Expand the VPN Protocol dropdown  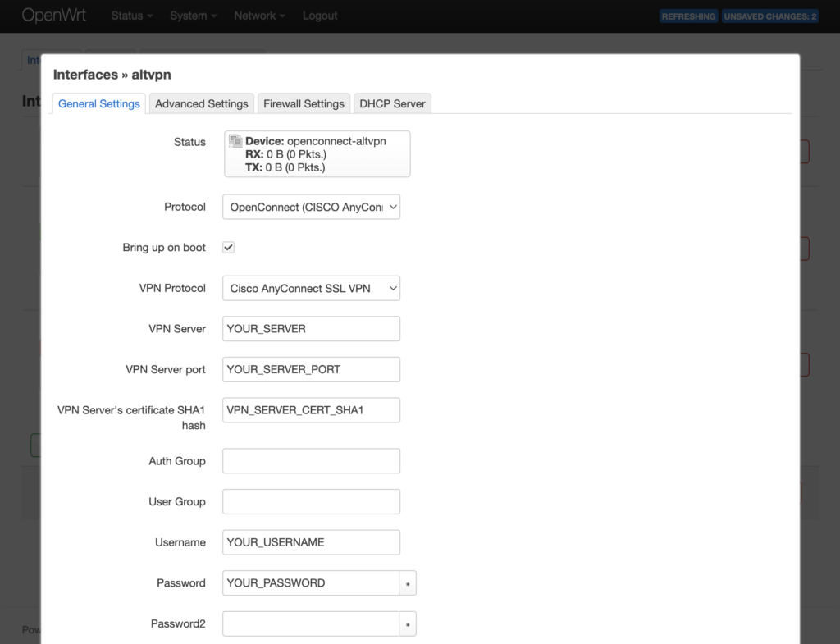point(311,289)
